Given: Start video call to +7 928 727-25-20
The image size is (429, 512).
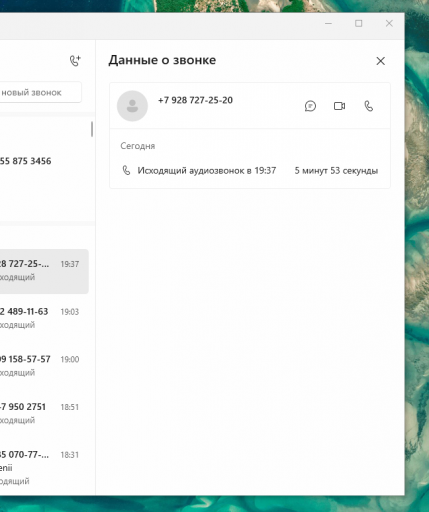Looking at the screenshot, I should click(x=339, y=106).
